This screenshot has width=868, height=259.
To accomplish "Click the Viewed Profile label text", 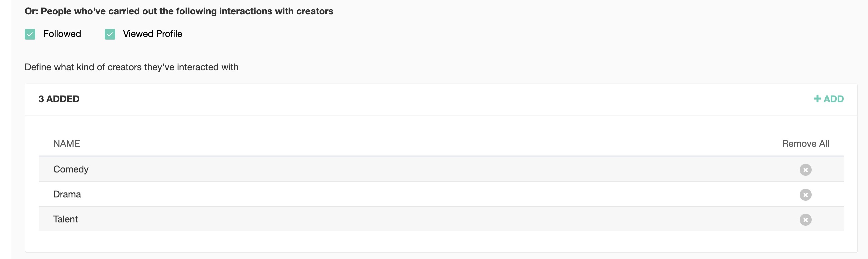I will (x=152, y=34).
